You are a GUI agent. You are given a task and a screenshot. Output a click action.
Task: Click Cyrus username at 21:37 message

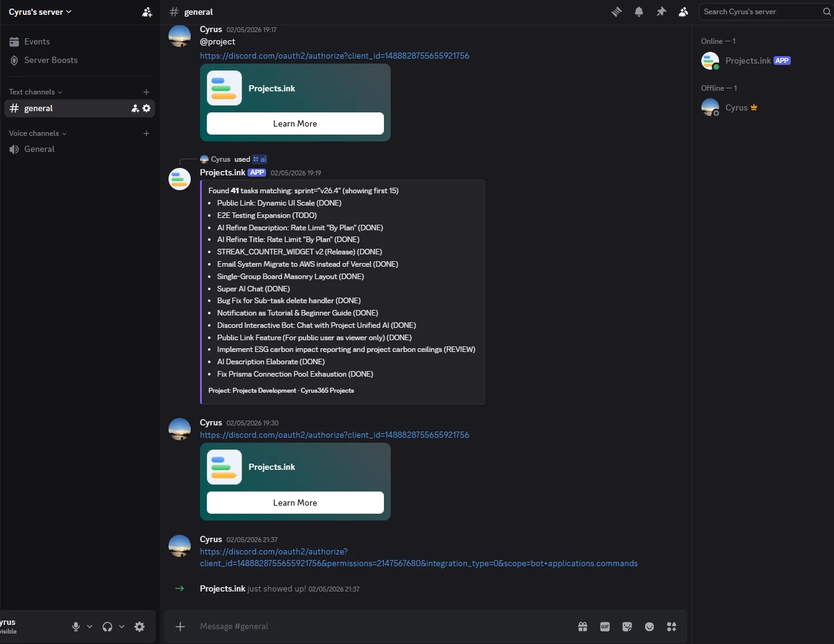[x=211, y=539]
